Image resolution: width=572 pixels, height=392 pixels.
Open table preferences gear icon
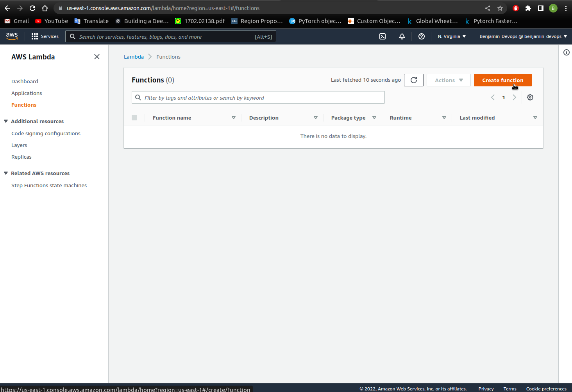(530, 97)
